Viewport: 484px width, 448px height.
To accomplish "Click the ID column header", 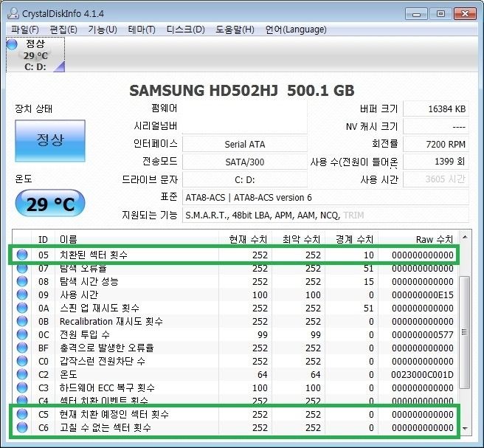I will coord(43,239).
